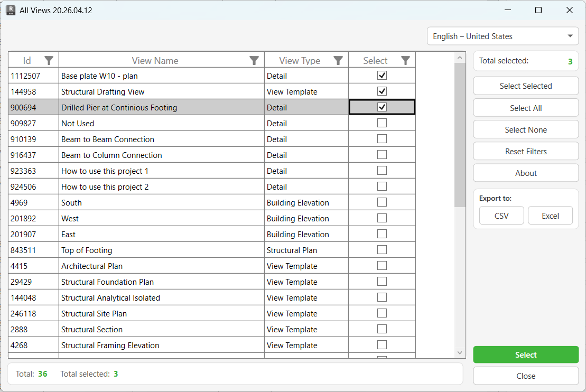Viewport: 586px width, 392px height.
Task: Click the Select column filter icon
Action: [x=405, y=60]
